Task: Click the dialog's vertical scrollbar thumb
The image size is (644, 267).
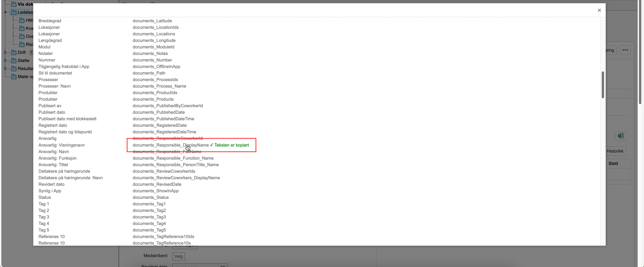Action: coord(603,85)
